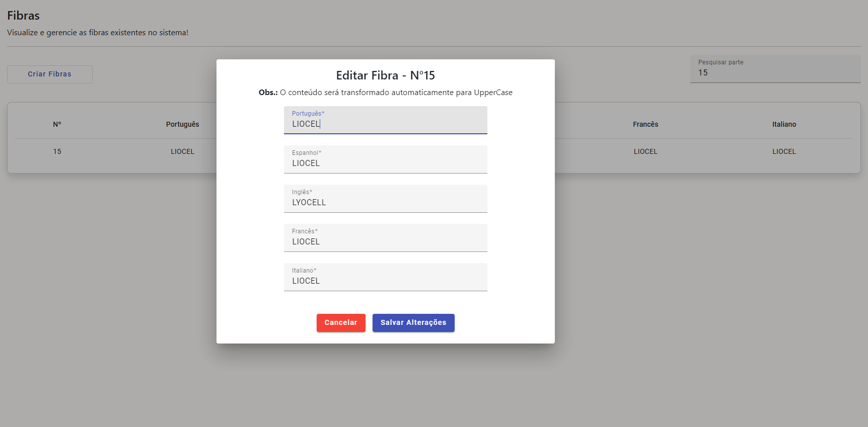Screen dimensions: 868x427
Task: Focus the Italiano field in the dialog
Action: click(385, 281)
